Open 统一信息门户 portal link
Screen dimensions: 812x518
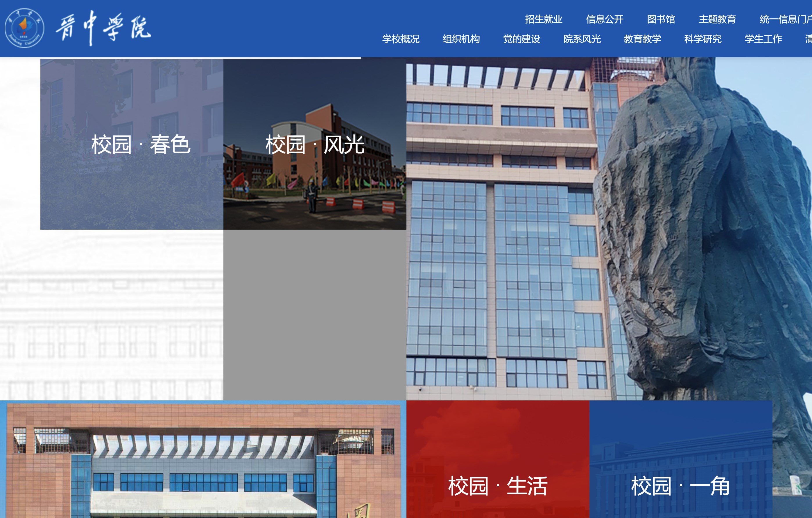pyautogui.click(x=785, y=19)
